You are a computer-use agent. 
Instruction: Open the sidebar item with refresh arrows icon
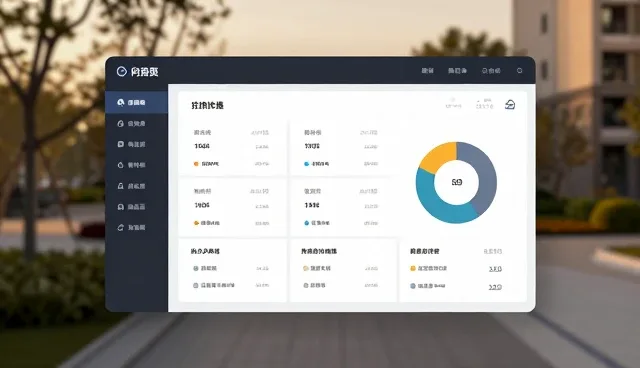click(131, 227)
